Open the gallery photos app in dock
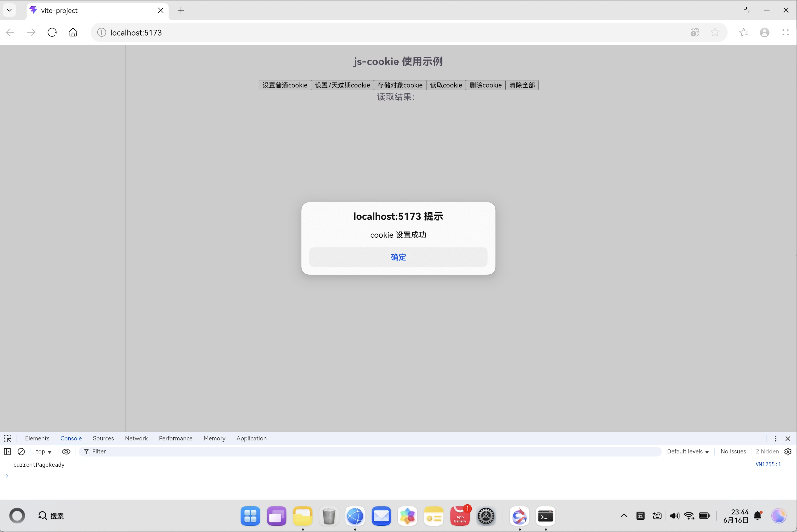 click(x=407, y=516)
